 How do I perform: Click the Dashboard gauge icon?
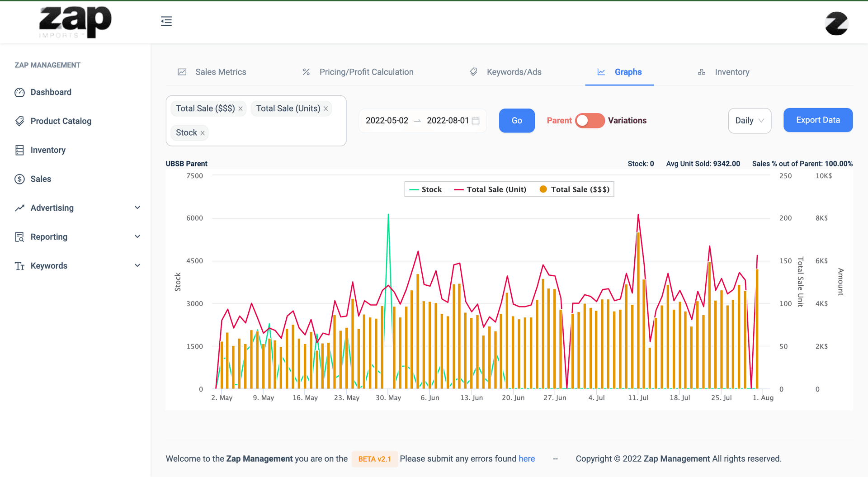point(19,92)
